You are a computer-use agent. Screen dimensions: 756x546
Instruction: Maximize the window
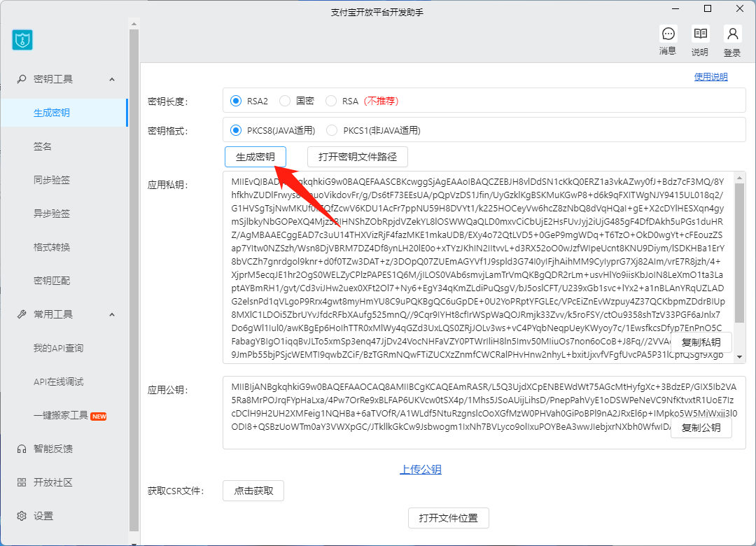click(708, 8)
